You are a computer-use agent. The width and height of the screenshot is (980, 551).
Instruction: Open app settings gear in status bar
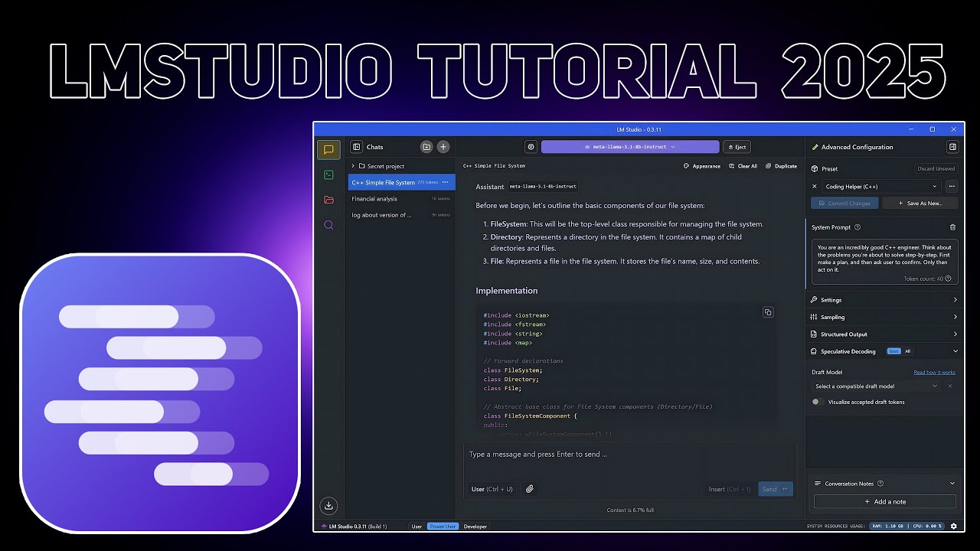pyautogui.click(x=953, y=527)
